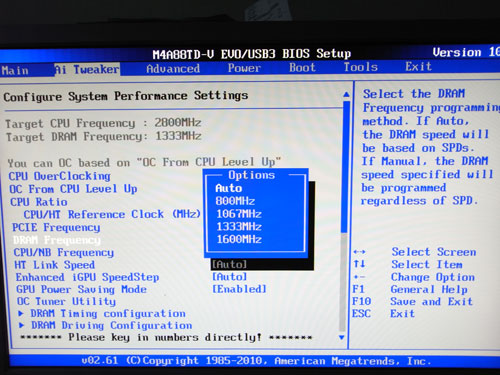Image resolution: width=500 pixels, height=375 pixels.
Task: Expand DRAM Timing configuration submenu
Action: pyautogui.click(x=102, y=314)
